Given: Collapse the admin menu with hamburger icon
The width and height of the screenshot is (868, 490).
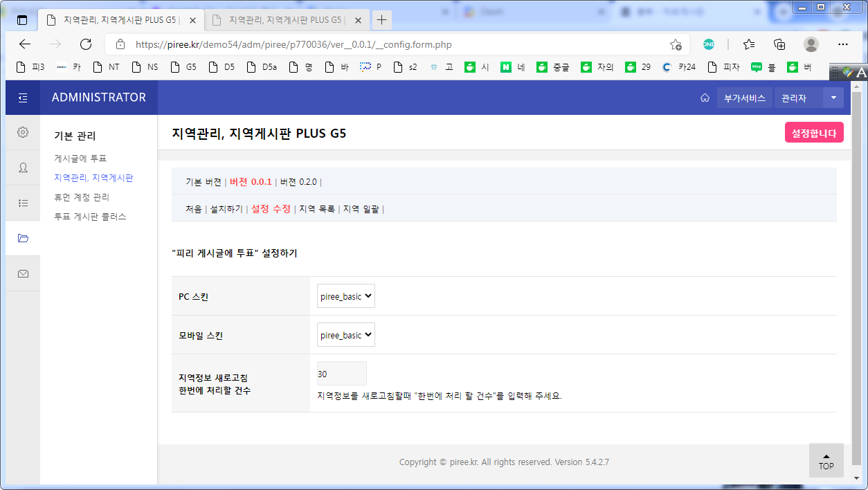Looking at the screenshot, I should coord(23,98).
